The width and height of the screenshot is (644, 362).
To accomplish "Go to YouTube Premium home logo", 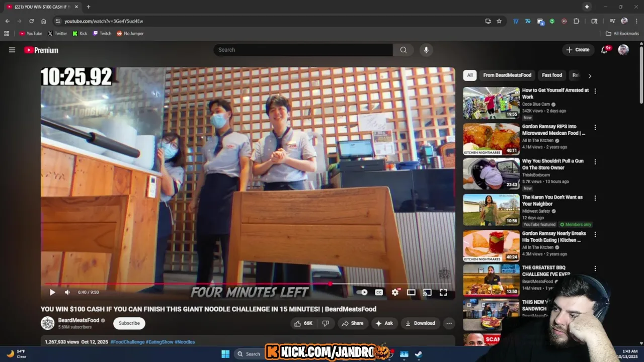I will coord(41,50).
